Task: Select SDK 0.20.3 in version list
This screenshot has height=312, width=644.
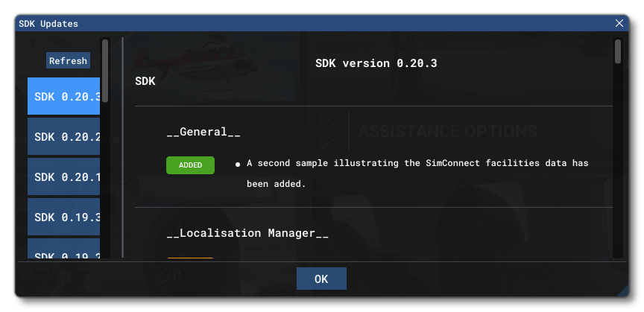Action: coord(63,97)
